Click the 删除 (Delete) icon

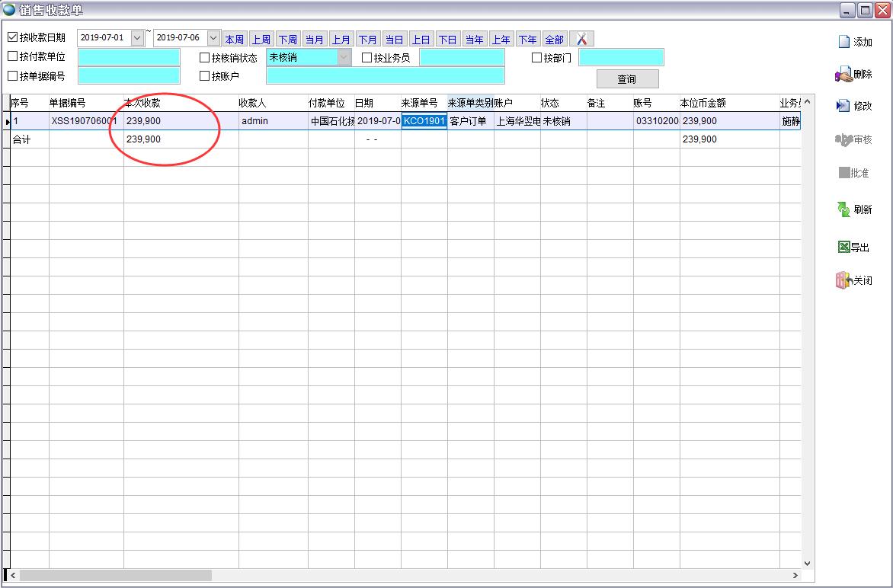[843, 75]
